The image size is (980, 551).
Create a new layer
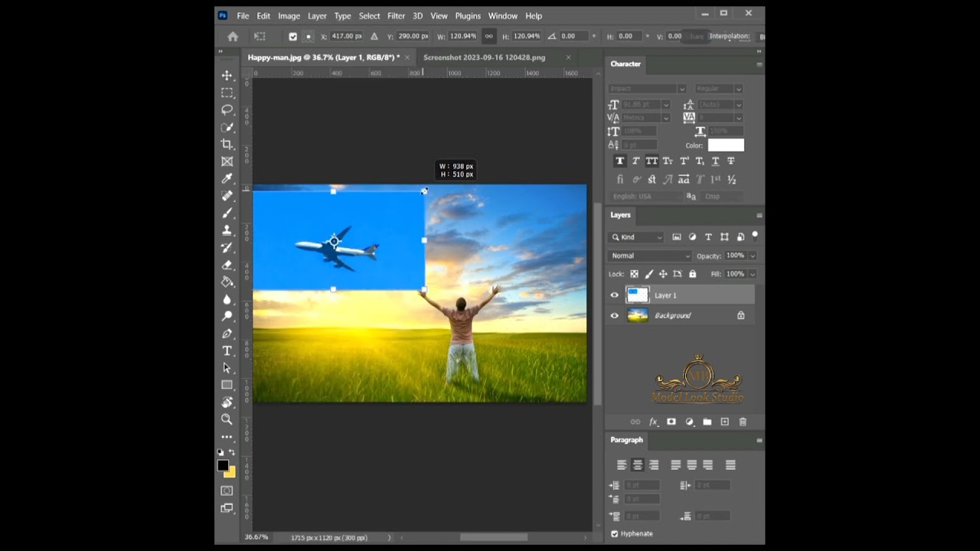click(x=724, y=422)
